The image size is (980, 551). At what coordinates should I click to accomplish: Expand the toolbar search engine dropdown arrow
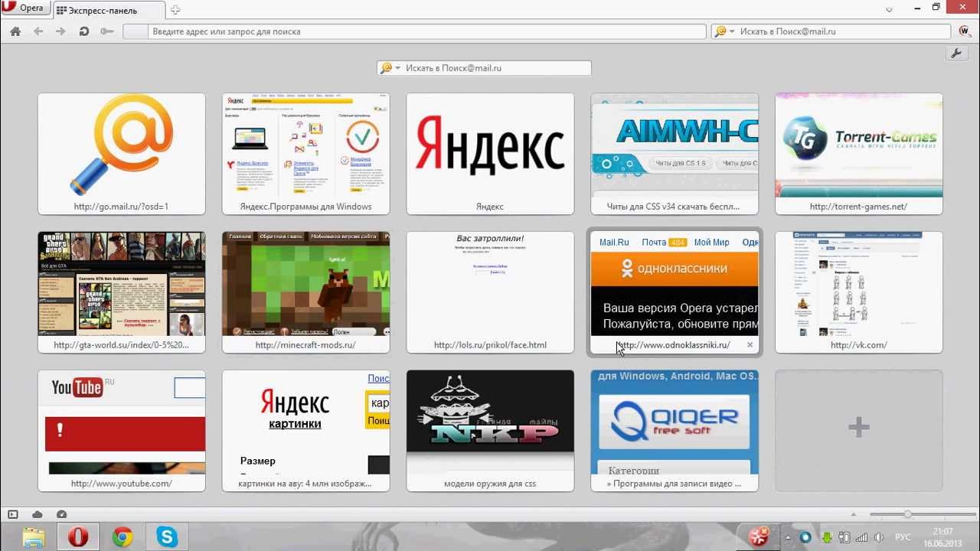pos(732,32)
